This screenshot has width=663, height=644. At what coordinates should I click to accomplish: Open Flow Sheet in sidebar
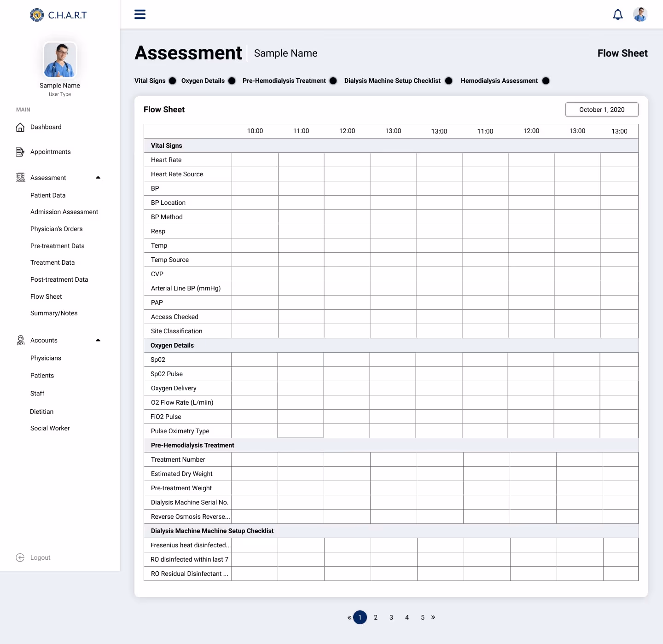point(46,296)
